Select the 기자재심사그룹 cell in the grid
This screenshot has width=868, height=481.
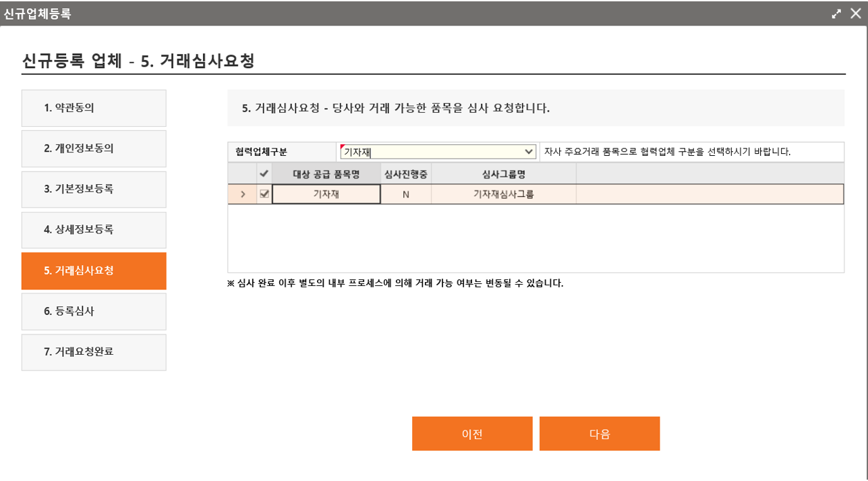503,194
